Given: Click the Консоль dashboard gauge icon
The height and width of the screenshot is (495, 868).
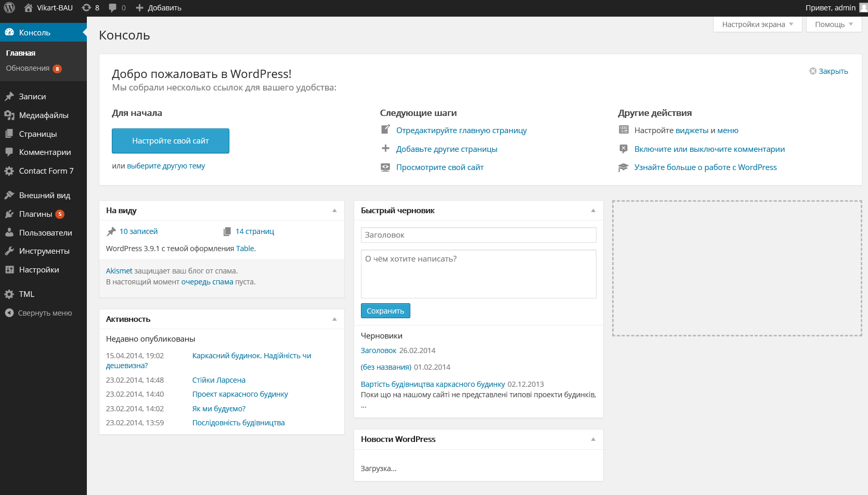Looking at the screenshot, I should [x=9, y=32].
